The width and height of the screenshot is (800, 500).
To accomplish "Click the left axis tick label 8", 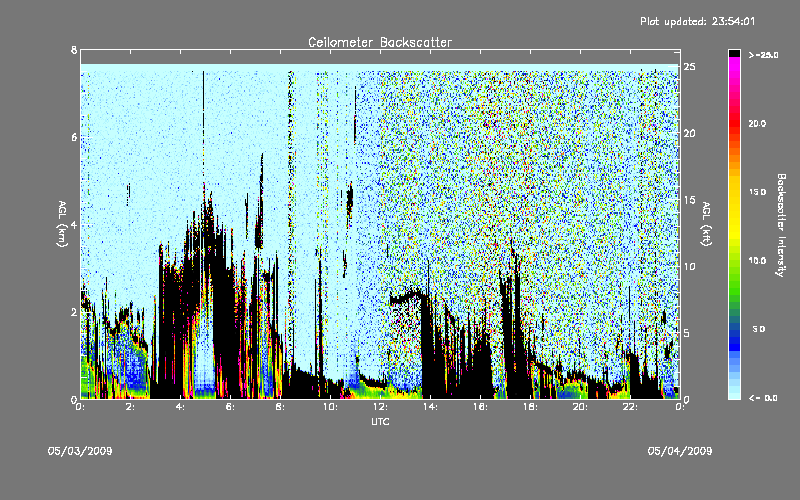I will click(74, 50).
